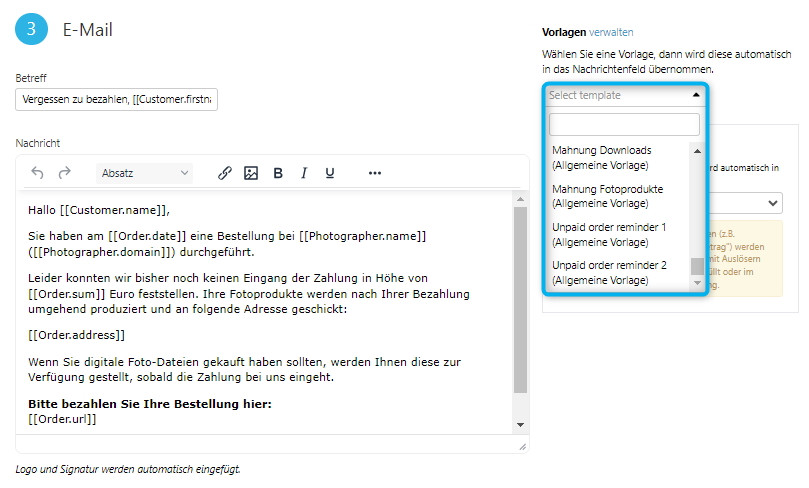Insert an image into the message

click(x=251, y=173)
